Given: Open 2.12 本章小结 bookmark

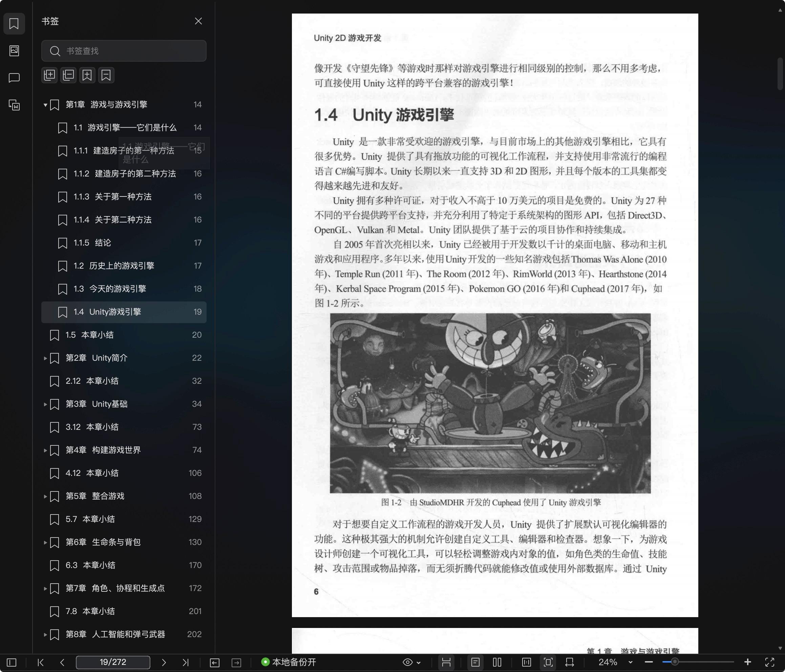Looking at the screenshot, I should pyautogui.click(x=124, y=381).
